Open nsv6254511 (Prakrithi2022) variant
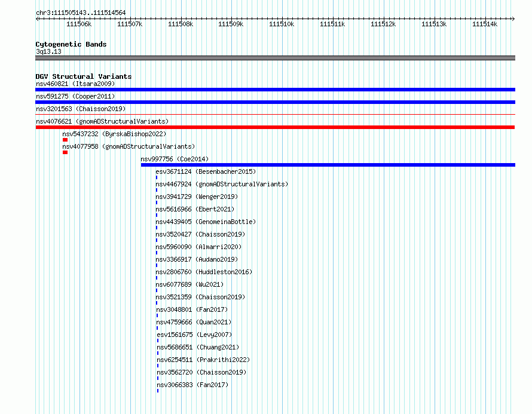532x414 pixels. [x=203, y=360]
